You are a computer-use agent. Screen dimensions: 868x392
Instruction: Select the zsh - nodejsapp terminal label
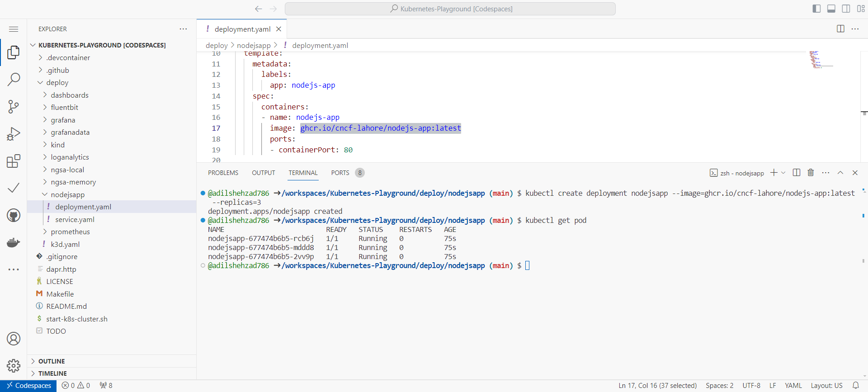(737, 173)
